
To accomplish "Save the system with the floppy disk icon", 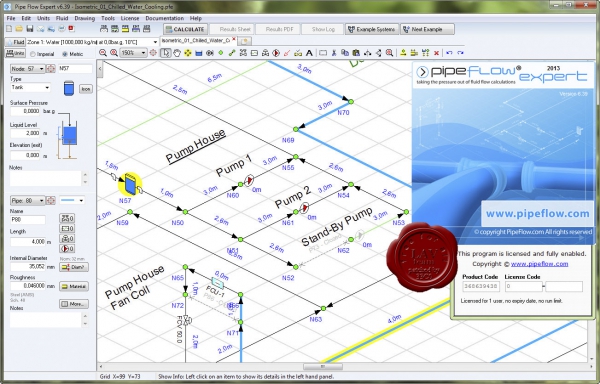I will point(29,29).
